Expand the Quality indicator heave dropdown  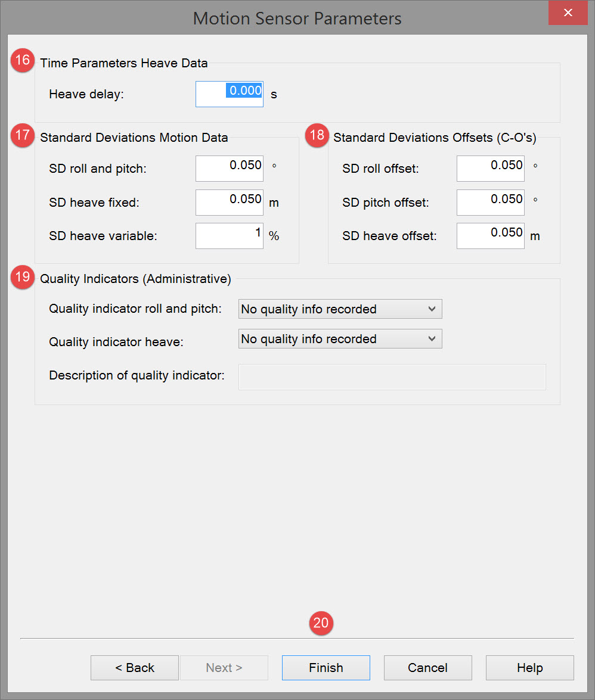point(340,339)
